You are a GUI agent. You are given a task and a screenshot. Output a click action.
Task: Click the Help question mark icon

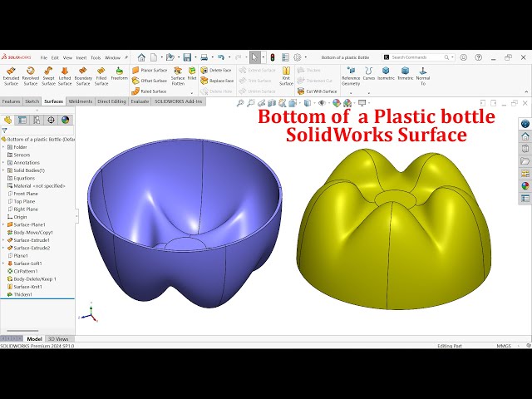479,57
